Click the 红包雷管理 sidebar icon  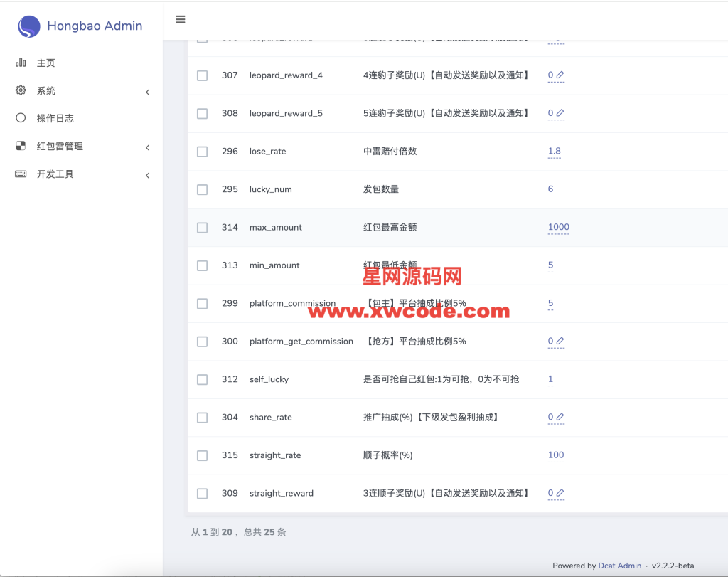[21, 146]
